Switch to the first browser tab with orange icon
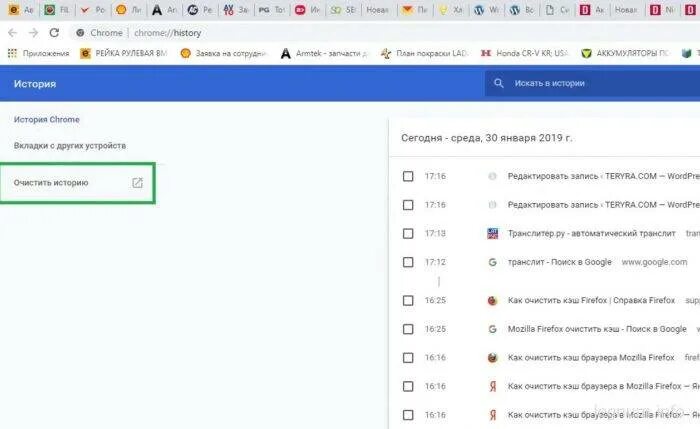The height and width of the screenshot is (429, 700). coord(21,9)
